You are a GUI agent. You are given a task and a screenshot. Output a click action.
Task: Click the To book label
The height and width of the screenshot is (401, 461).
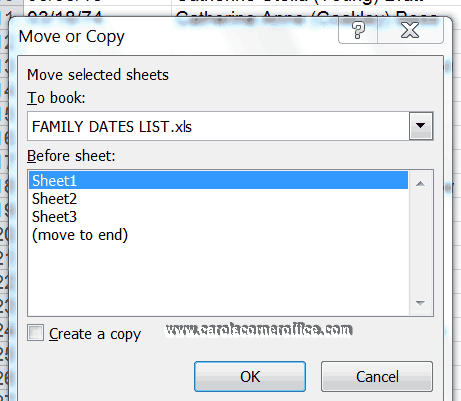pyautogui.click(x=56, y=98)
